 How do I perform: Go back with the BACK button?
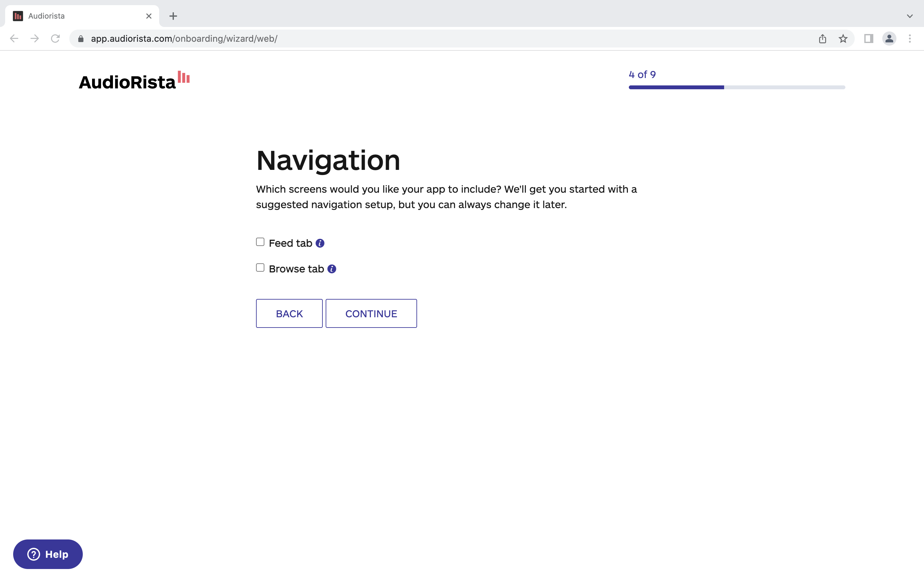click(289, 313)
